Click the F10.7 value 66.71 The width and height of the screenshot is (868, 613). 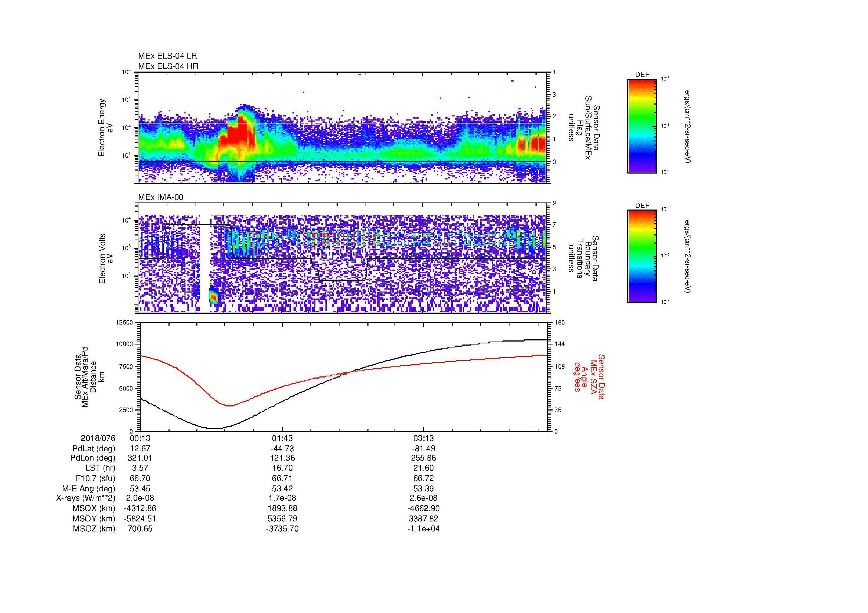tap(282, 478)
